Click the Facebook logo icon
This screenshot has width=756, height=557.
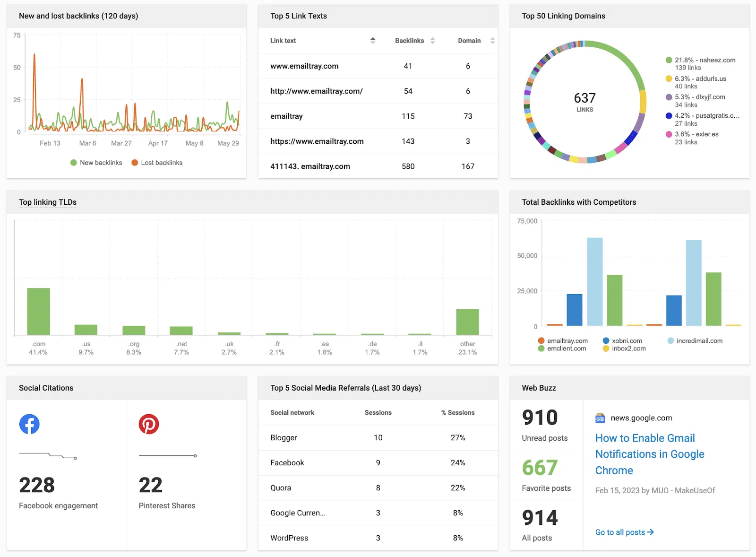tap(29, 424)
